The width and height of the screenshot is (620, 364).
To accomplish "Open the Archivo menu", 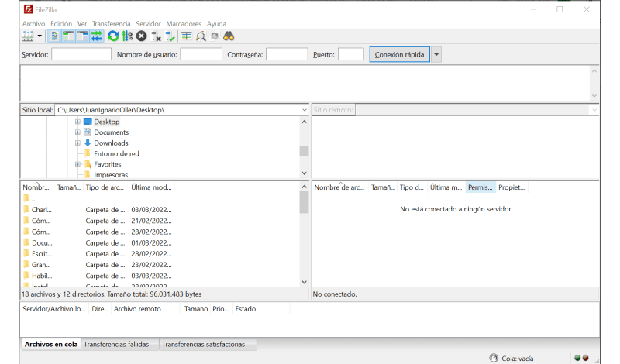I will [33, 24].
